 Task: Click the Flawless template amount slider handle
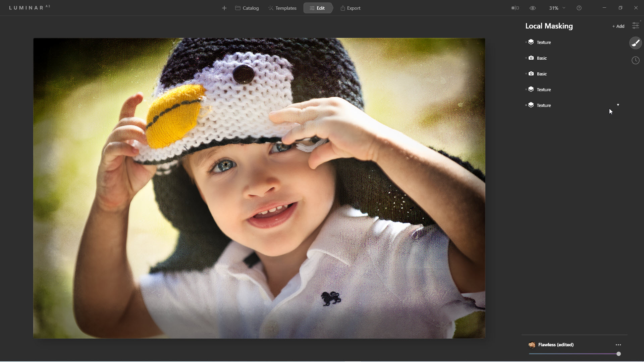pyautogui.click(x=619, y=354)
